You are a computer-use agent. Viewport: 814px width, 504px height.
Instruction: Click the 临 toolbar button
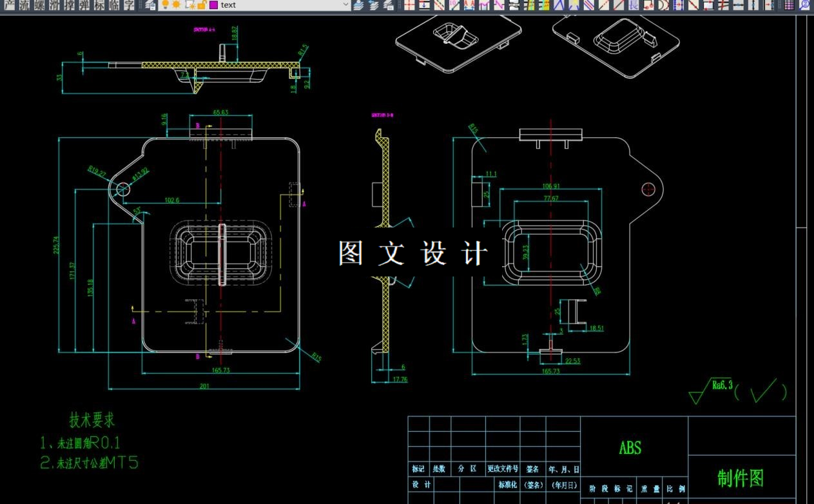113,5
